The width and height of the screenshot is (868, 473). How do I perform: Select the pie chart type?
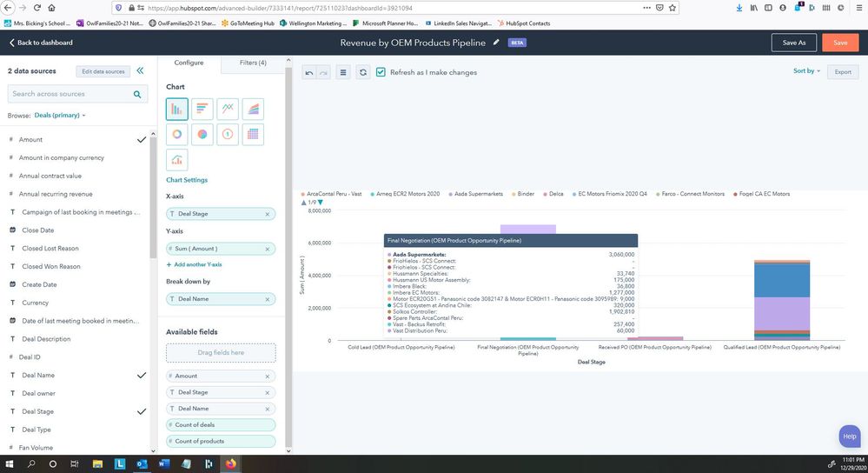coord(202,134)
